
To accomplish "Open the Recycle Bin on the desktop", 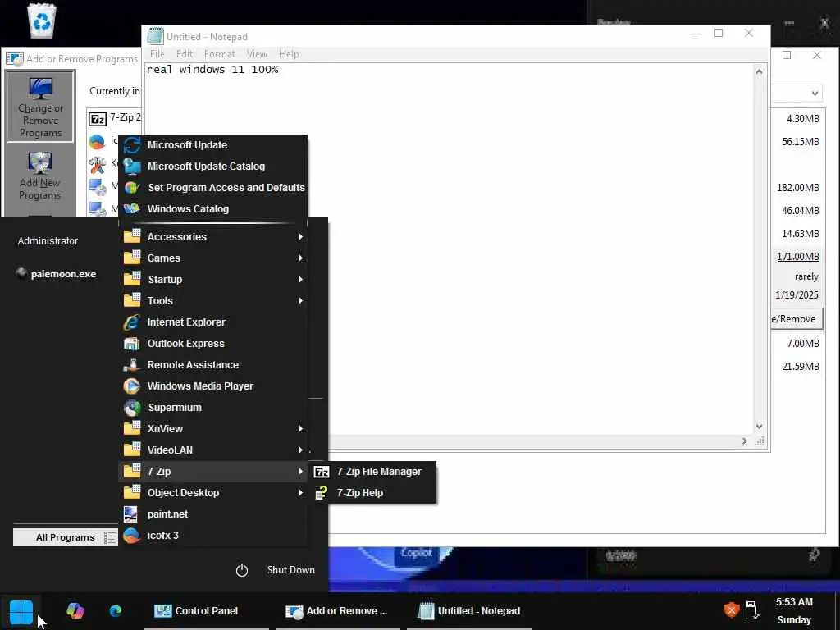I will point(42,21).
